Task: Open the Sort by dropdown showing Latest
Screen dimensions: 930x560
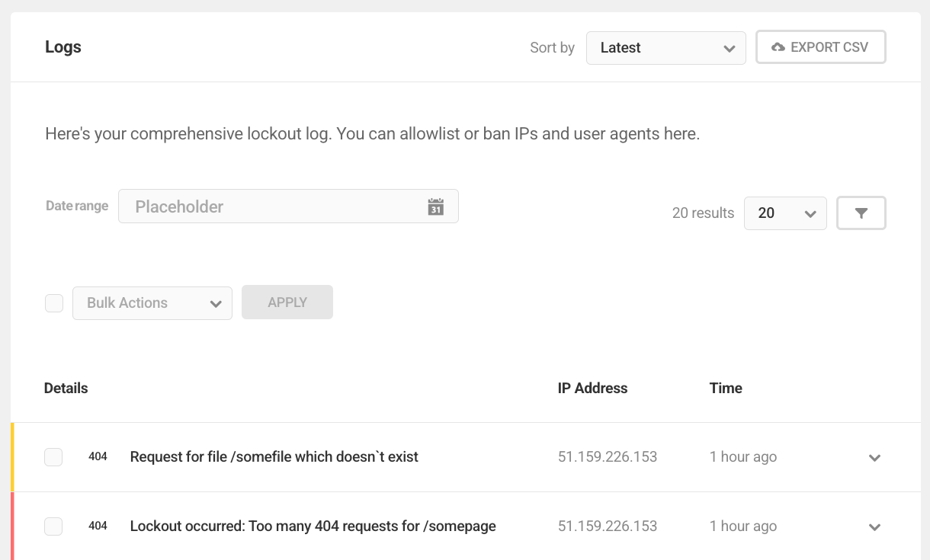Action: 665,47
